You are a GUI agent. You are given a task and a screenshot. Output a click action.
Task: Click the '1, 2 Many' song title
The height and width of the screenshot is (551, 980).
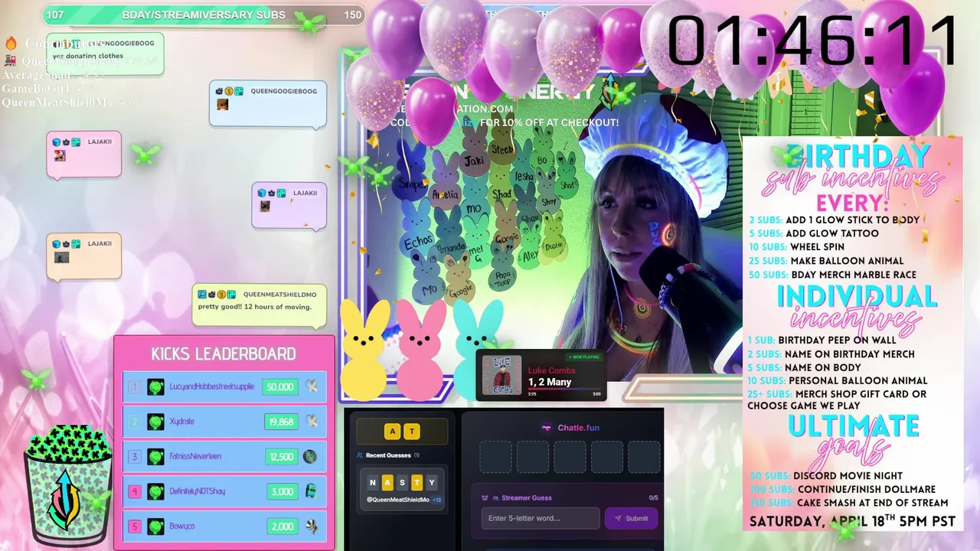[x=550, y=381]
